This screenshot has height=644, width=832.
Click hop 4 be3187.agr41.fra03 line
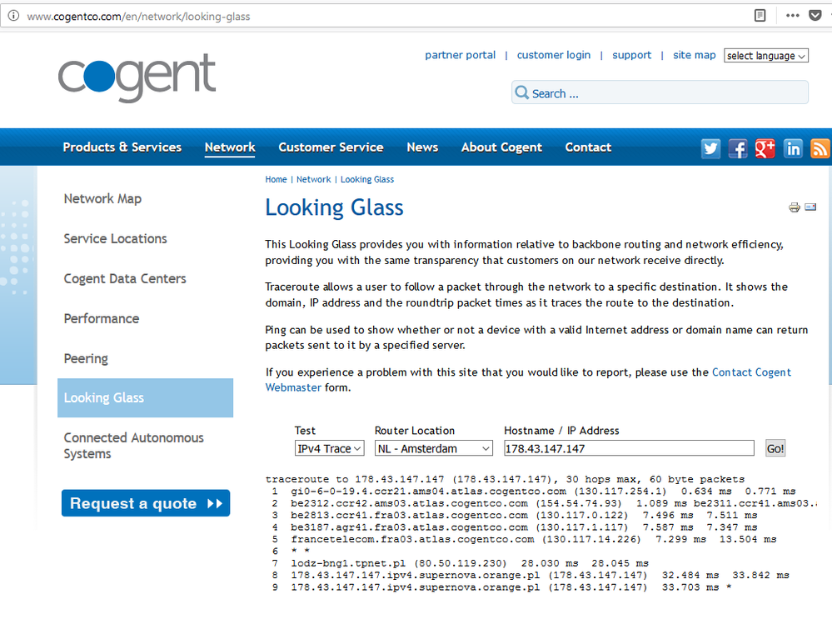coord(514,527)
